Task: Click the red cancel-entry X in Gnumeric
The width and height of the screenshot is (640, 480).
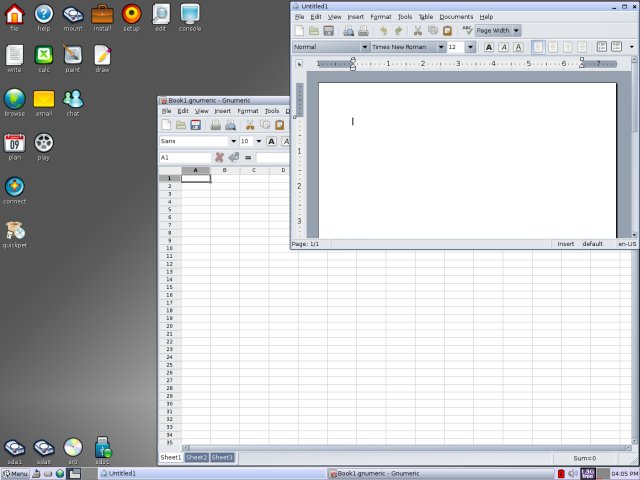Action: click(x=219, y=157)
